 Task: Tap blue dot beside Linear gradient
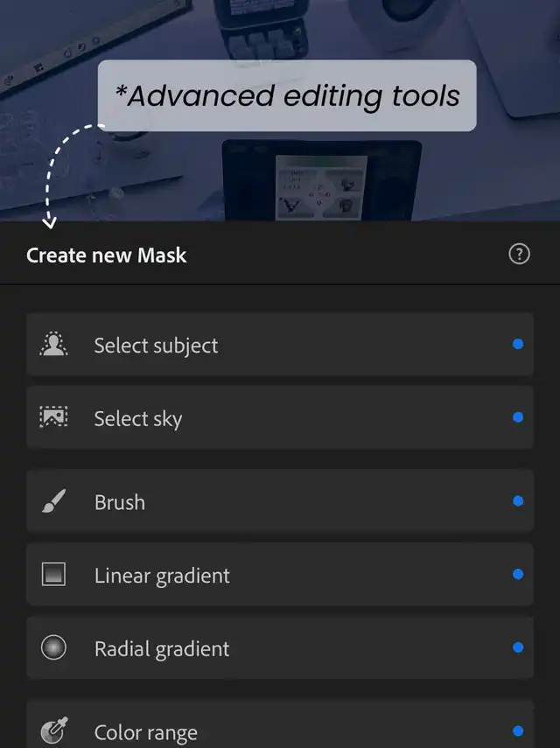[x=518, y=575]
